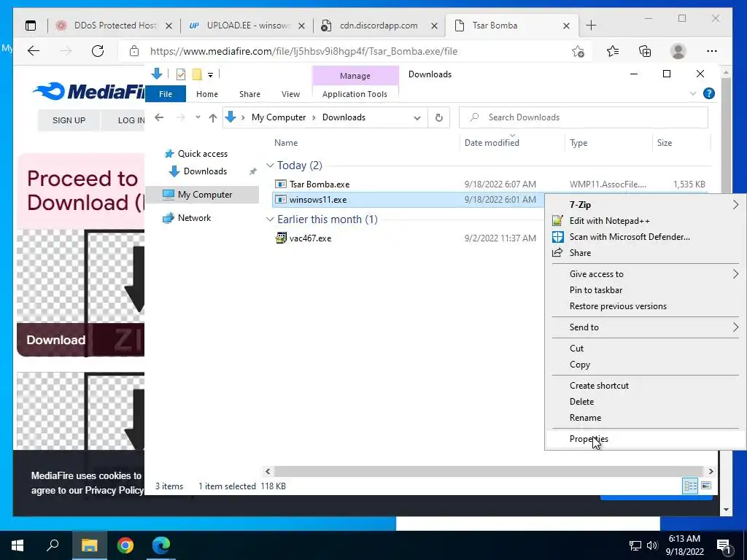The image size is (747, 560).
Task: Open the Edge profile avatar
Action: [x=678, y=51]
